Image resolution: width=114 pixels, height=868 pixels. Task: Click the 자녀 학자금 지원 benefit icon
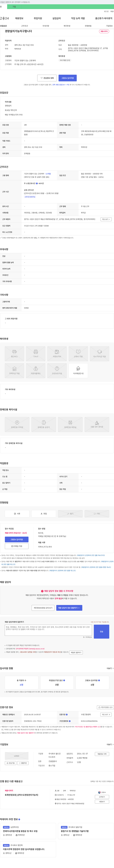tap(100, 354)
